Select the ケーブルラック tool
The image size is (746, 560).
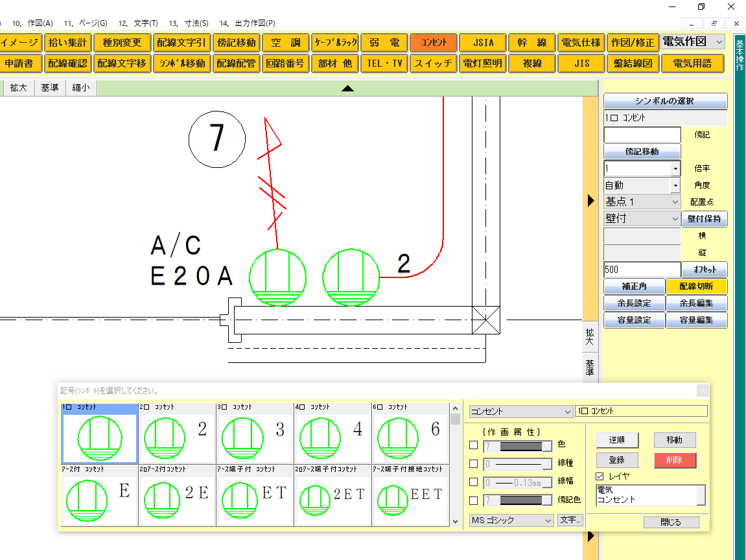click(334, 41)
